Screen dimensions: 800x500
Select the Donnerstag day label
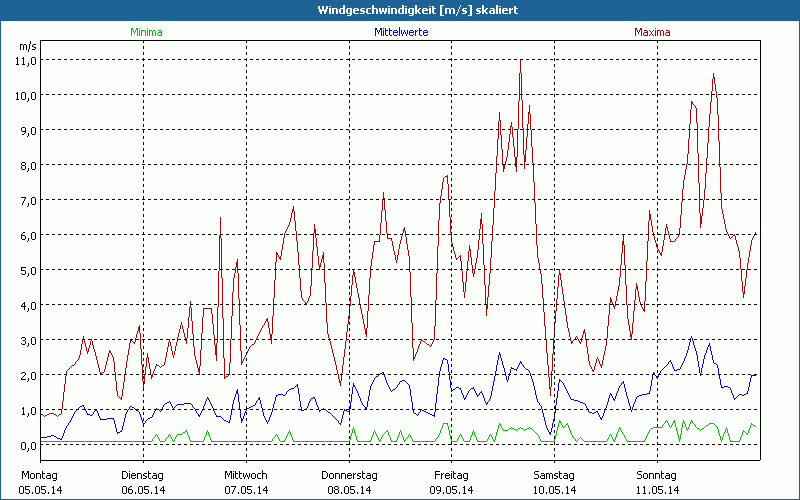(x=349, y=474)
